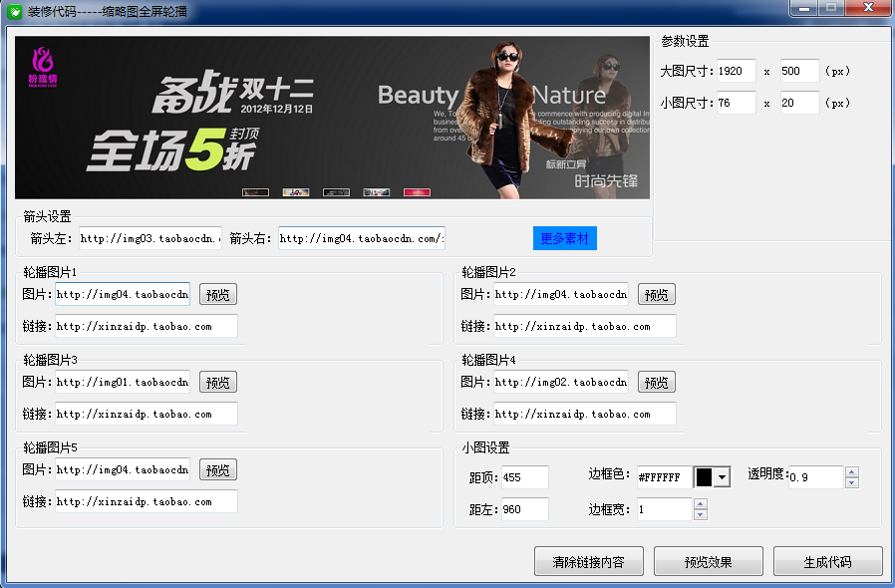
Task: Click 预览效果 button
Action: click(709, 562)
